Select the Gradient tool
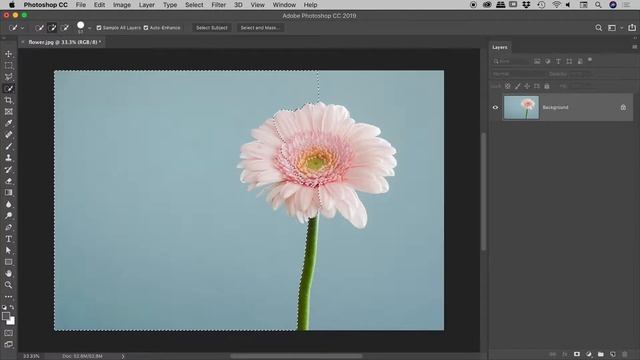The image size is (640, 360). tap(9, 192)
